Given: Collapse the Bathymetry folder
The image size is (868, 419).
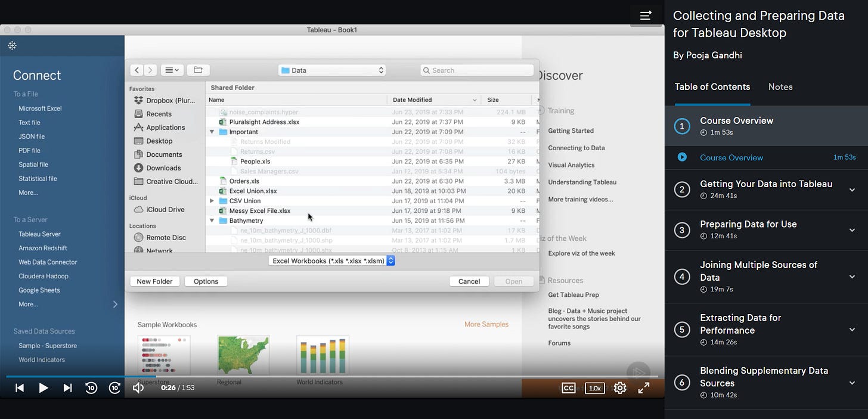Looking at the screenshot, I should click(x=212, y=221).
